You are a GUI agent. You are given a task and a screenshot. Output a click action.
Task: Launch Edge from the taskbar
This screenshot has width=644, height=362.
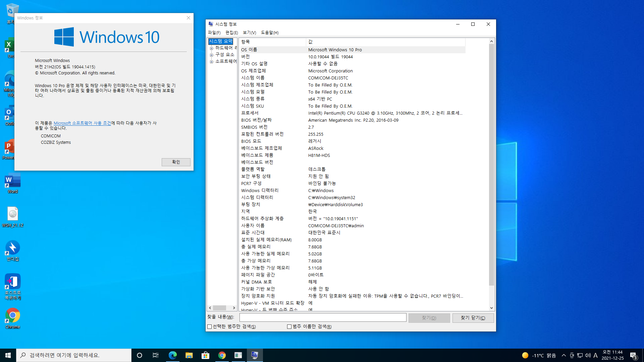[172, 355]
